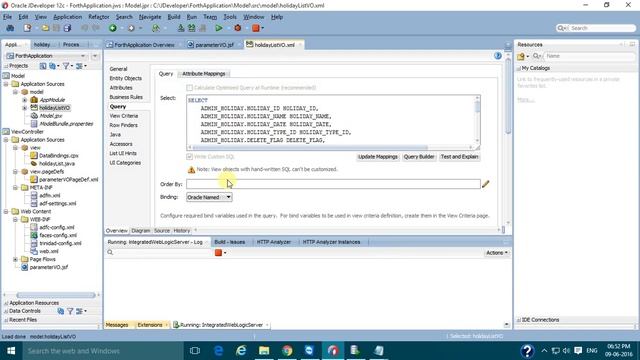Expand the Page Flows folder node
This screenshot has height=360, width=640.
point(16,259)
